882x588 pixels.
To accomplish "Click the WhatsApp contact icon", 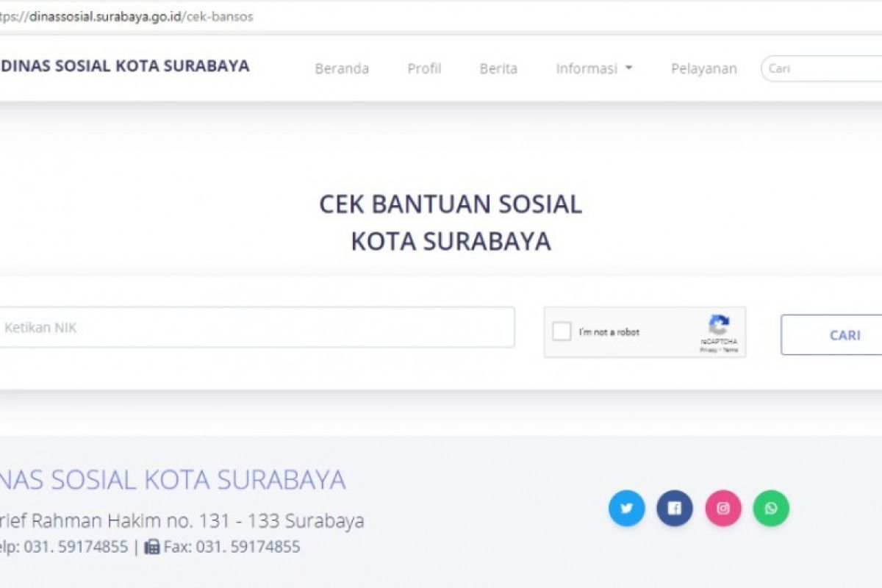I will click(x=770, y=509).
